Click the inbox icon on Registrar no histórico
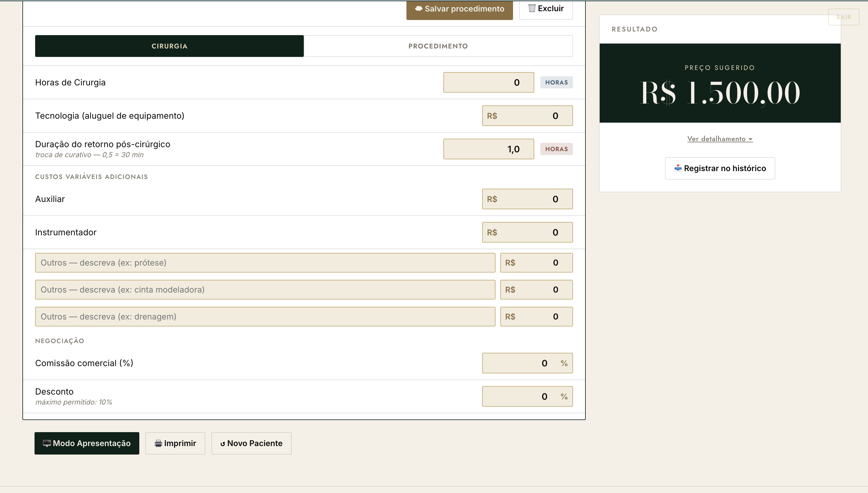868x493 pixels. click(x=678, y=168)
